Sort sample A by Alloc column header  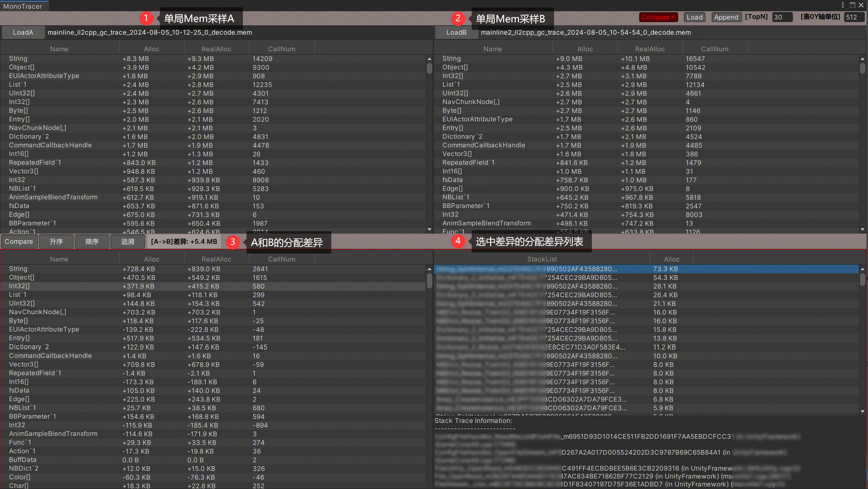point(152,49)
